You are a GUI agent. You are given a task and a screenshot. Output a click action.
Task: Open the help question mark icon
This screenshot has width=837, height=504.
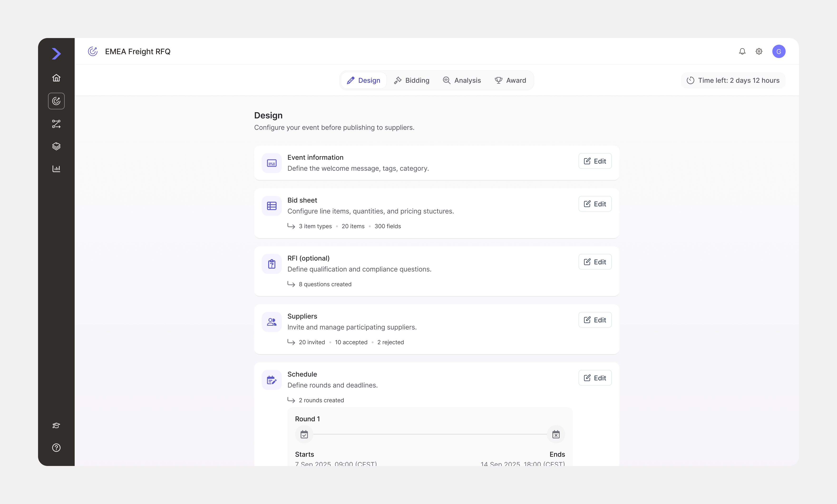point(56,448)
